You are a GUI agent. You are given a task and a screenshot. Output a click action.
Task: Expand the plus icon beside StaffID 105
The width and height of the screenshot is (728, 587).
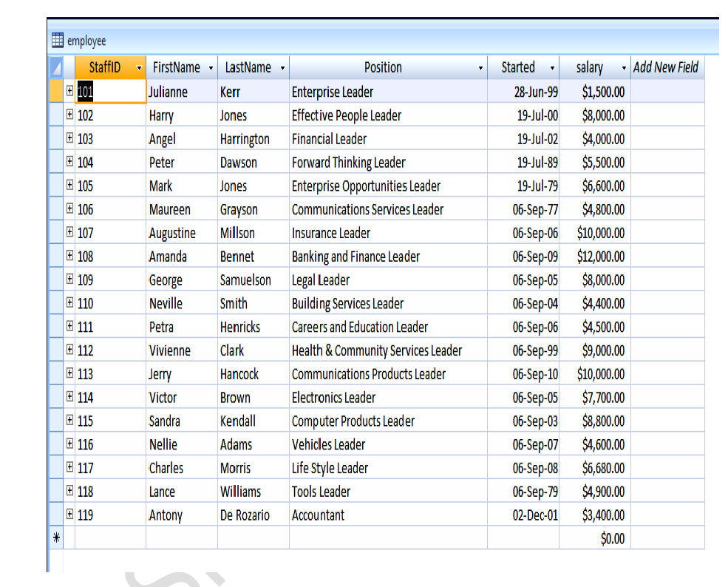click(69, 186)
